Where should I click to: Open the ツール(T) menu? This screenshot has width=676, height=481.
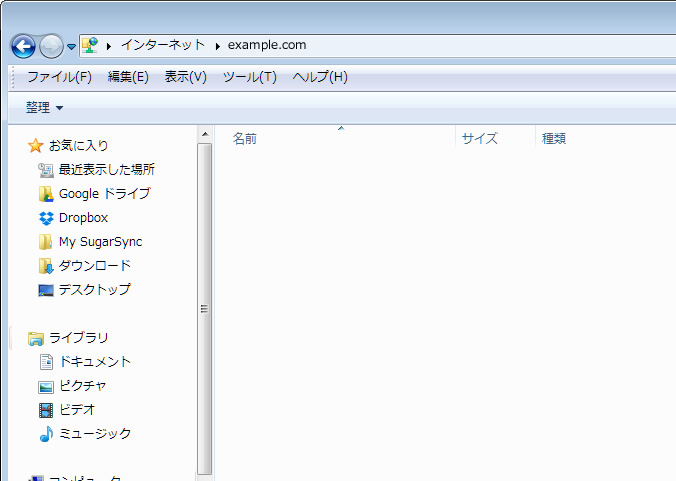pyautogui.click(x=249, y=77)
